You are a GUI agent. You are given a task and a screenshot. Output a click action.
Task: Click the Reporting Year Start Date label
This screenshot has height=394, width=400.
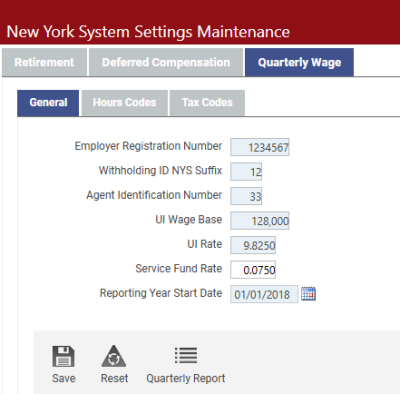[x=161, y=293]
